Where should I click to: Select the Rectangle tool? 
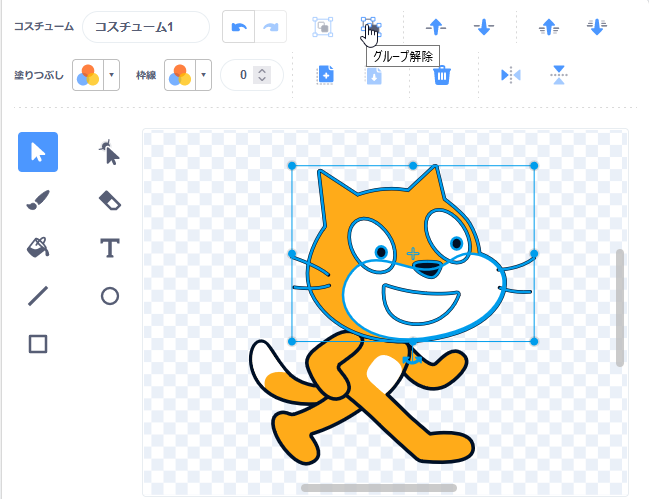[38, 344]
